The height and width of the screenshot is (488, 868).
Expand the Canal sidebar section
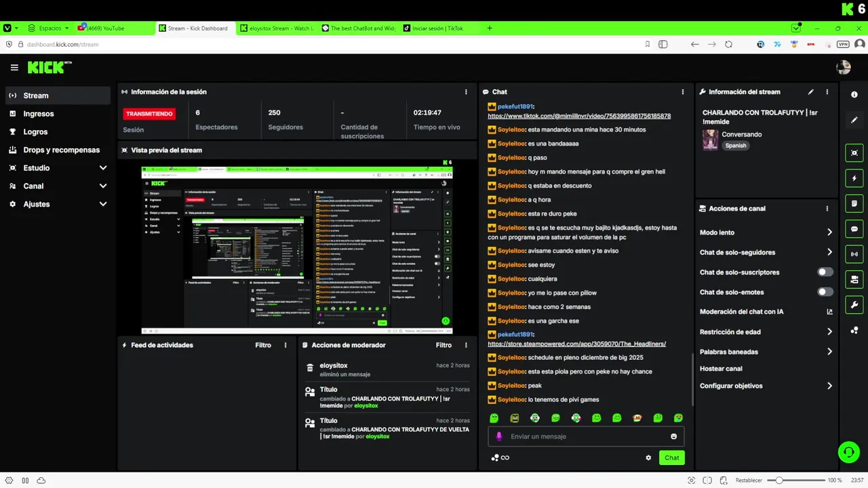(103, 186)
